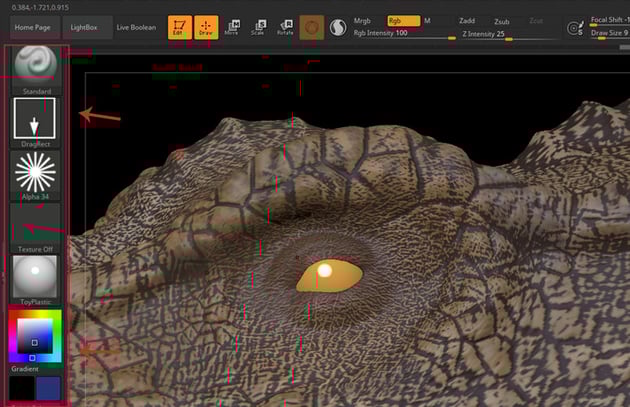The height and width of the screenshot is (407, 630).
Task: Click the sphere material mode icon
Action: coord(337,28)
